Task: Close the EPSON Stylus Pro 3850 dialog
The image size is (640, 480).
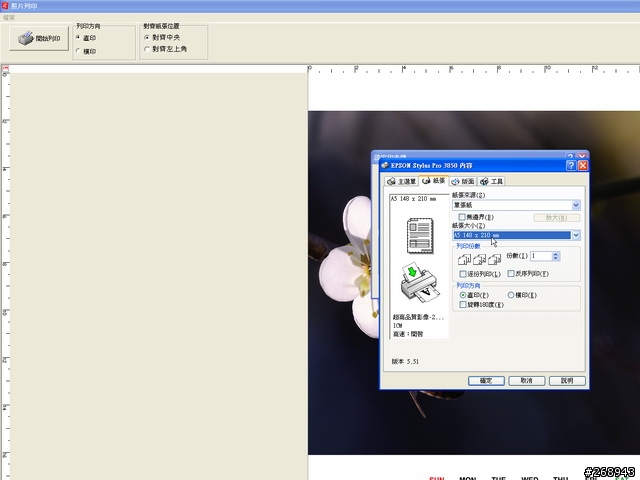Action: pos(582,165)
